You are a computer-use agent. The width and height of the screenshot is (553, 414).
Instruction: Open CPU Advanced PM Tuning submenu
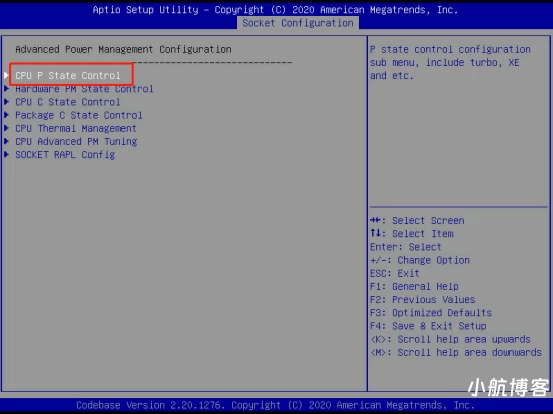(x=76, y=142)
